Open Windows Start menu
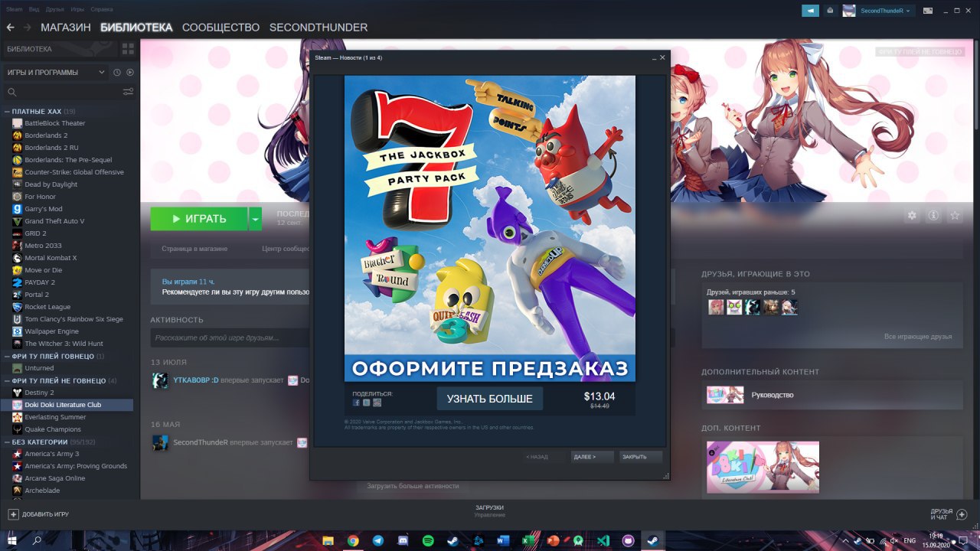The height and width of the screenshot is (551, 980). (12, 540)
